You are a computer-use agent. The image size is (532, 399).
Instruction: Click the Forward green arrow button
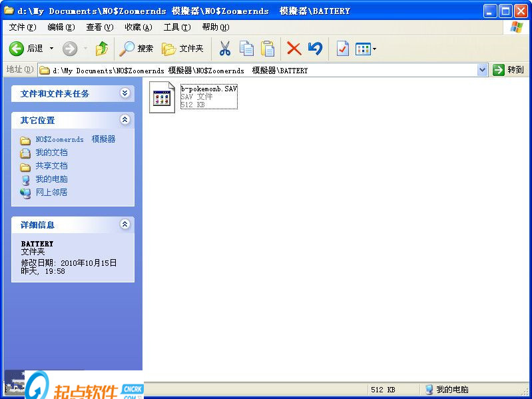[x=70, y=49]
